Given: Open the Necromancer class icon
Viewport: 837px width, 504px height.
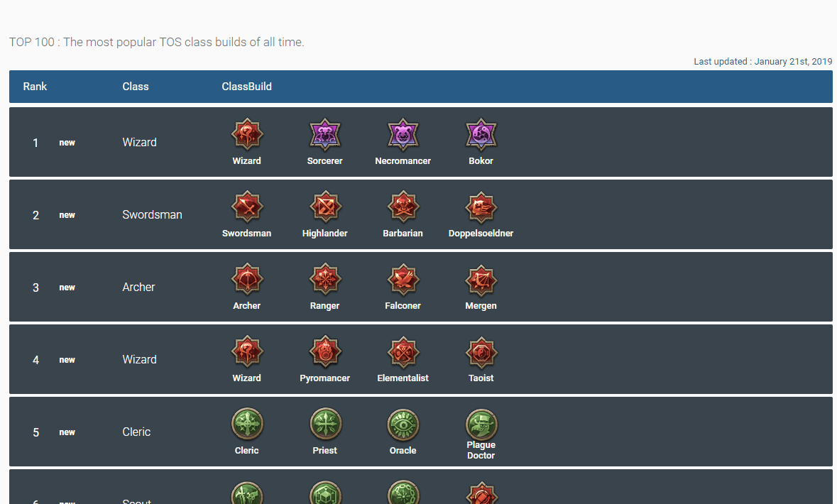Looking at the screenshot, I should (403, 134).
